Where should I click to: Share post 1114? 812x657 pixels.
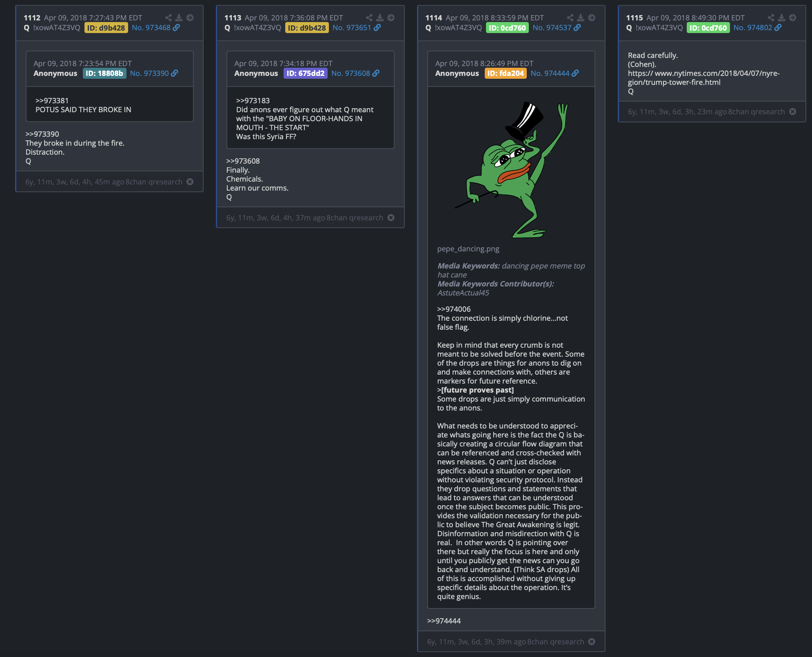[570, 18]
